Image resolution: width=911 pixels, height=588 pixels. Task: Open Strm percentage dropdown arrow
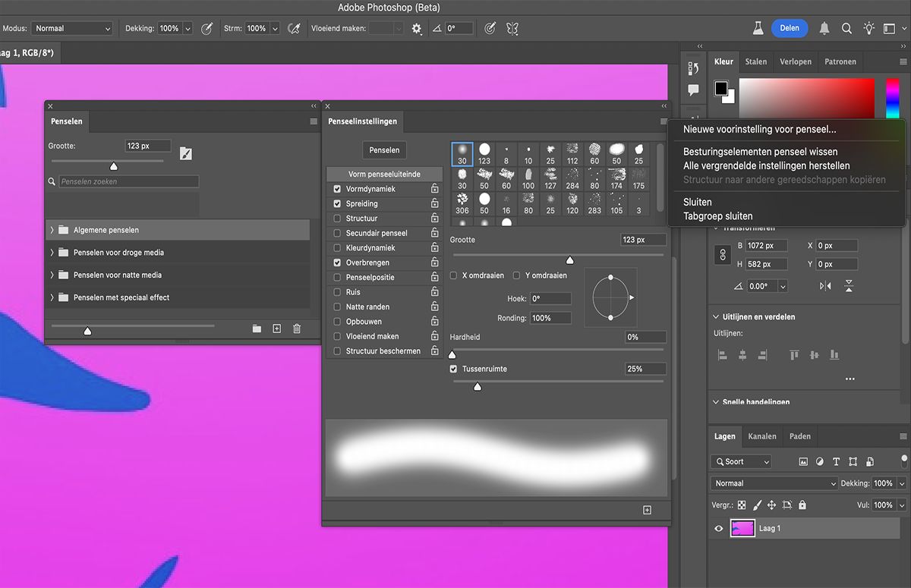click(275, 28)
